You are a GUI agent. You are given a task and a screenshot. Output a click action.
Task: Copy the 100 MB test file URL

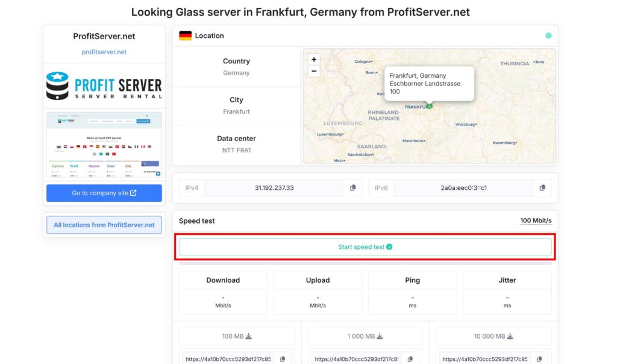283,359
